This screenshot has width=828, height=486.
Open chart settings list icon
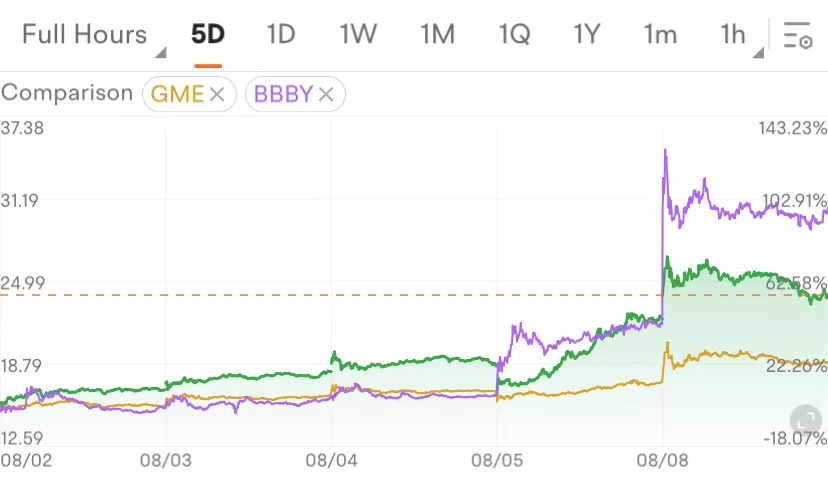(x=797, y=35)
